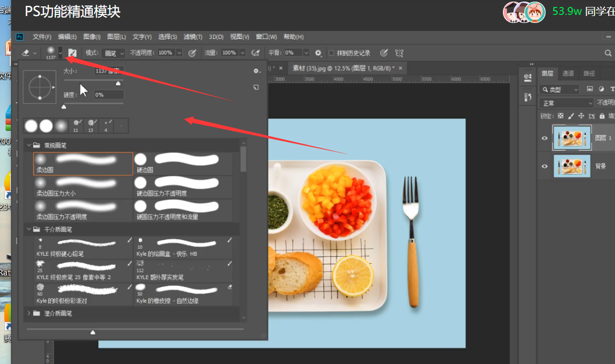
Task: Switch to the 通道 tab
Action: 568,73
